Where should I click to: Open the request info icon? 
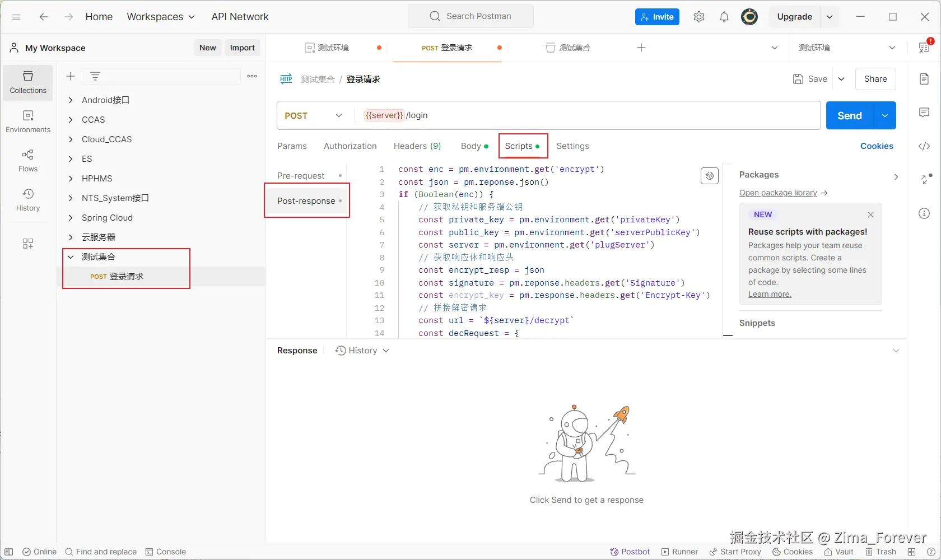924,213
